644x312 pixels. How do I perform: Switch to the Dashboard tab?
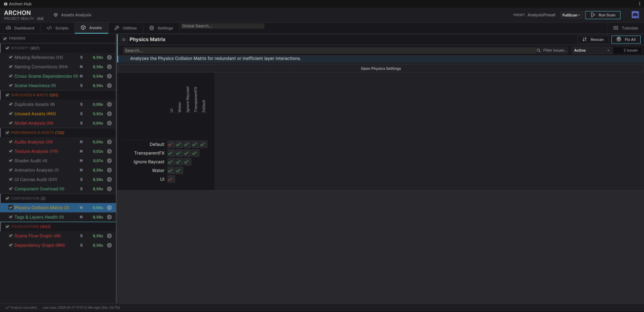pyautogui.click(x=20, y=28)
